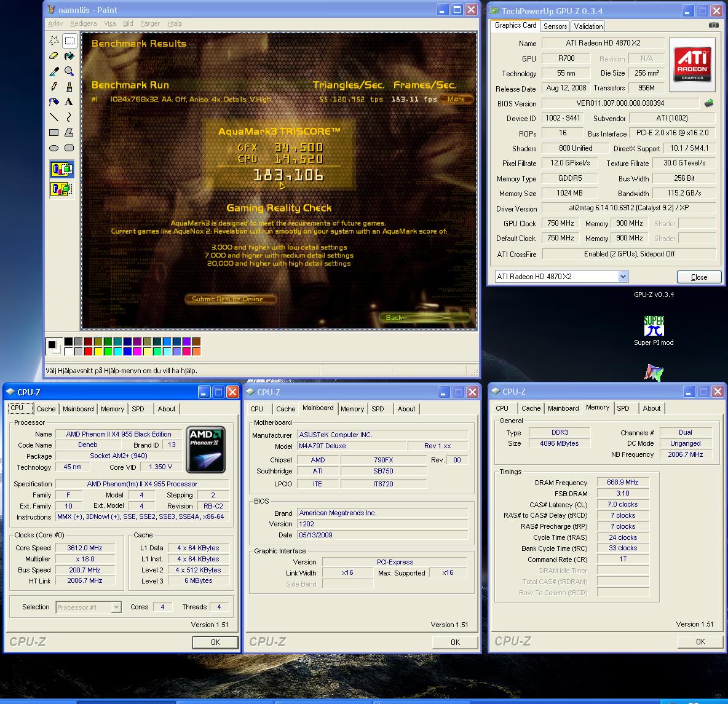Screen dimensions: 728x704
Task: Switch to the Sensors tab in GPU-Z
Action: click(555, 26)
